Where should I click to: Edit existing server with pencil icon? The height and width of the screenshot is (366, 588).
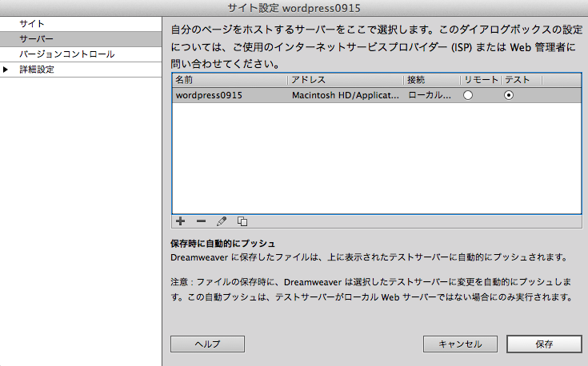[222, 221]
